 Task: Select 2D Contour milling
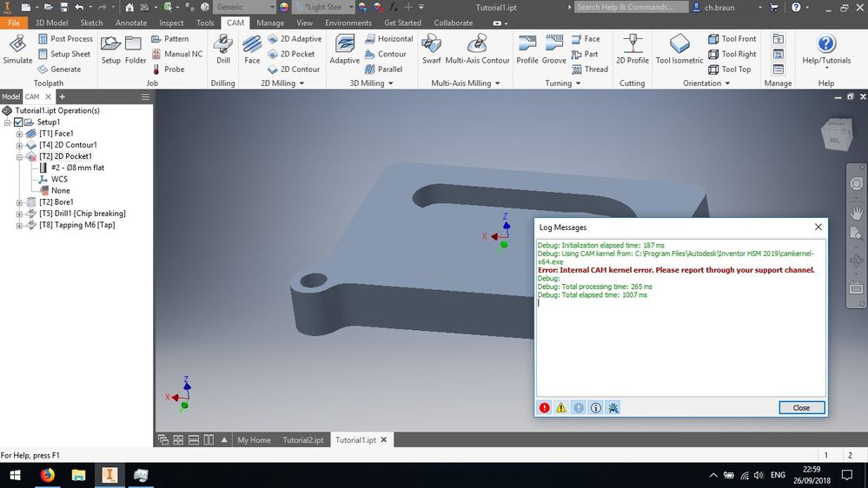tap(294, 69)
